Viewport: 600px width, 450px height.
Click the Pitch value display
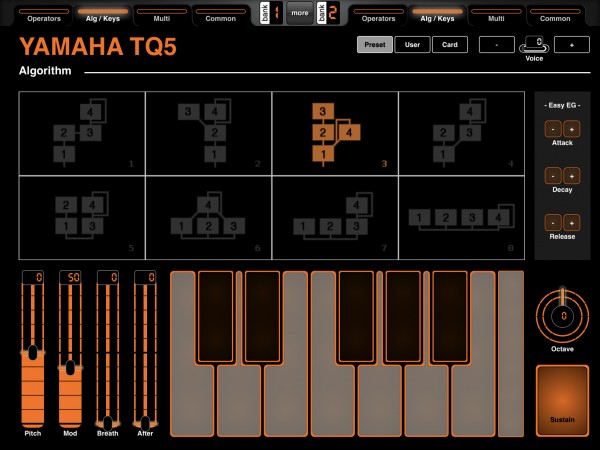click(33, 277)
